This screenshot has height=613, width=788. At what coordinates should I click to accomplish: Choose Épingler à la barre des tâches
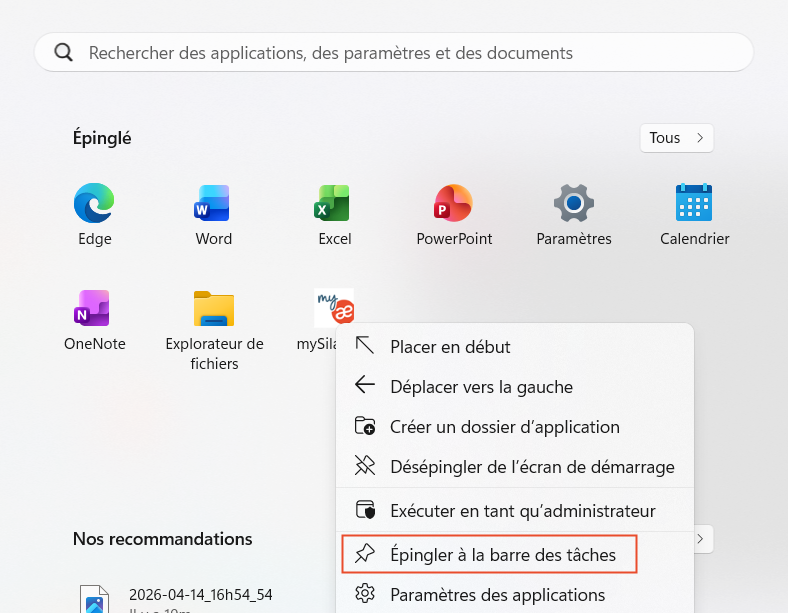(489, 554)
